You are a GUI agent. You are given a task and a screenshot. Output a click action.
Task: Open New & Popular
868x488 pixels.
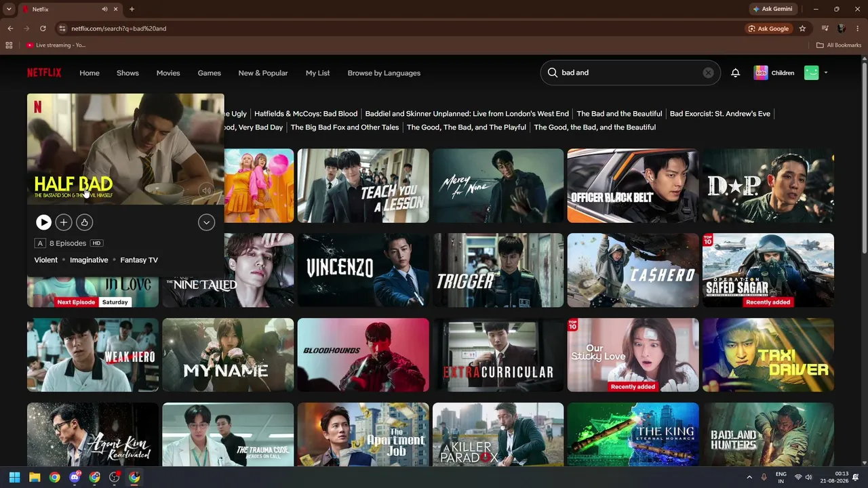[x=263, y=73]
